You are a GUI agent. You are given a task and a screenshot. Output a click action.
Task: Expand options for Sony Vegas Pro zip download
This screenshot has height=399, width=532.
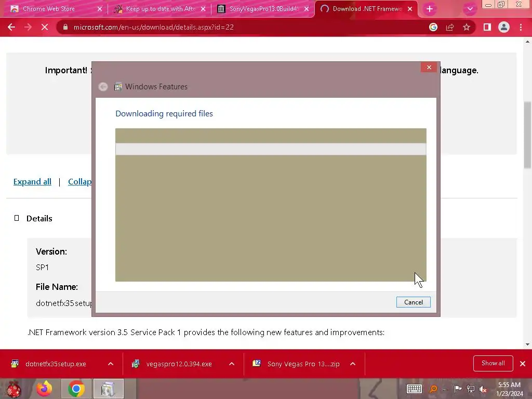point(353,364)
